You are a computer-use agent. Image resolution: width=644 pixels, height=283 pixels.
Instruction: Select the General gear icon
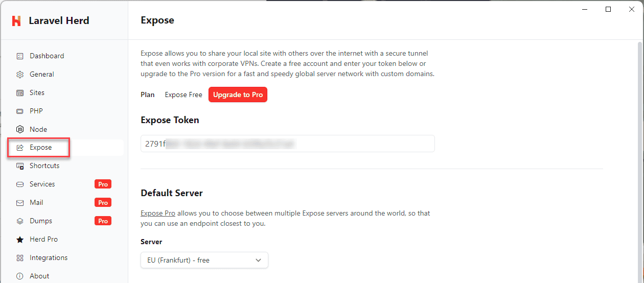coord(20,75)
